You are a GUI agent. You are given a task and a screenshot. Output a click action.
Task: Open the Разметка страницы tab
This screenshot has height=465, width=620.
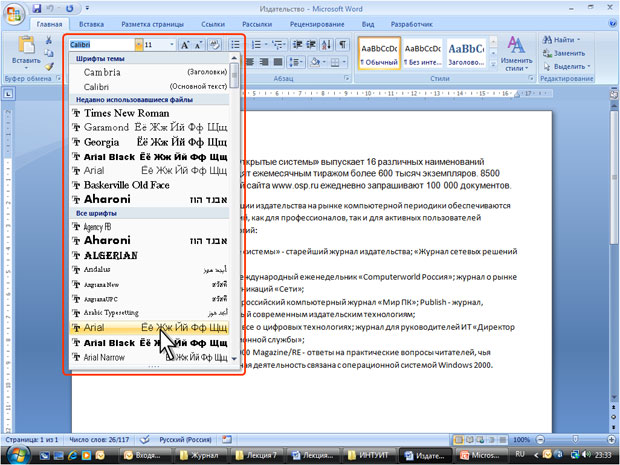pyautogui.click(x=153, y=24)
